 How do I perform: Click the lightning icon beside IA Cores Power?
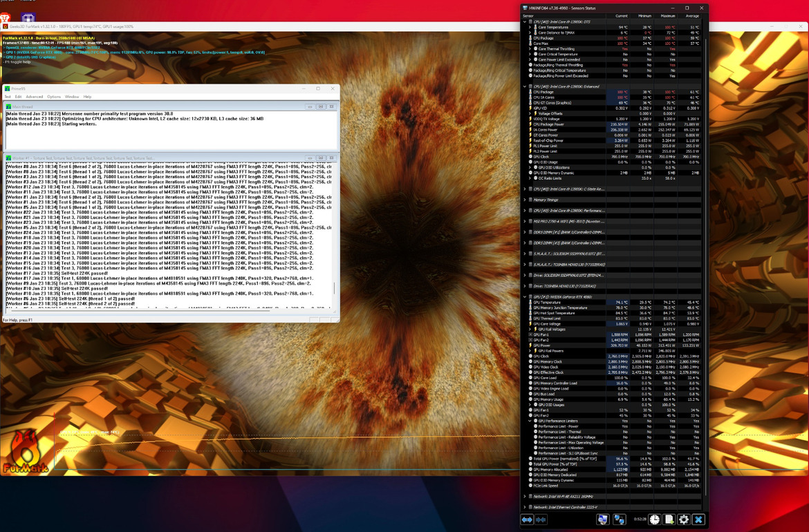pos(530,130)
